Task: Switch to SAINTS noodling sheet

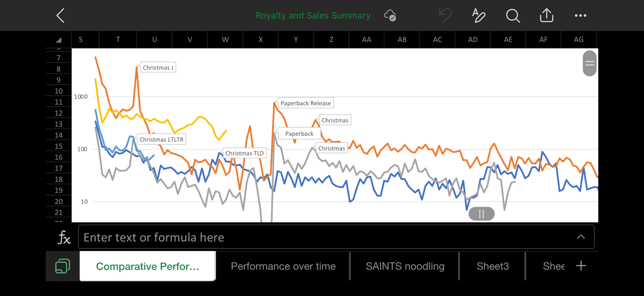Action: (405, 266)
